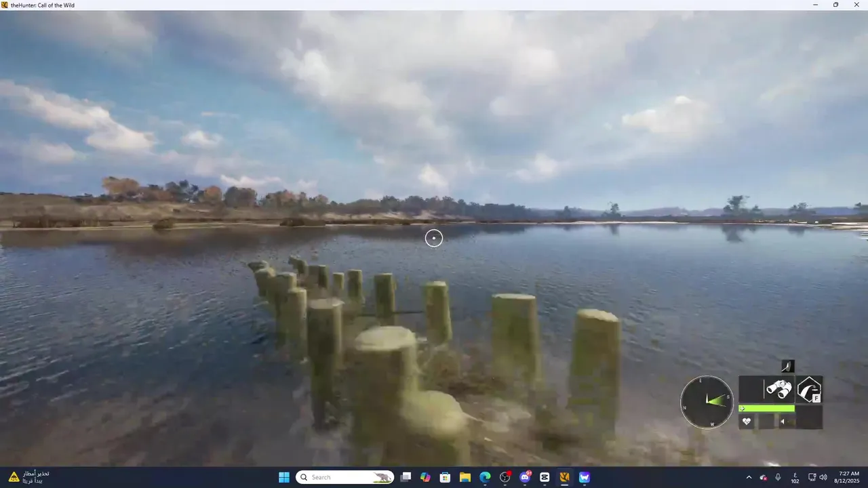Click the center aiming reticle
Viewport: 868px width, 488px height.
coord(434,238)
